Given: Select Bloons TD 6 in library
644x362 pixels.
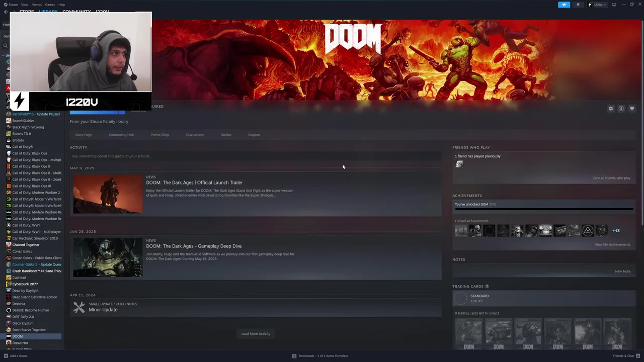Looking at the screenshot, I should 33,134.
